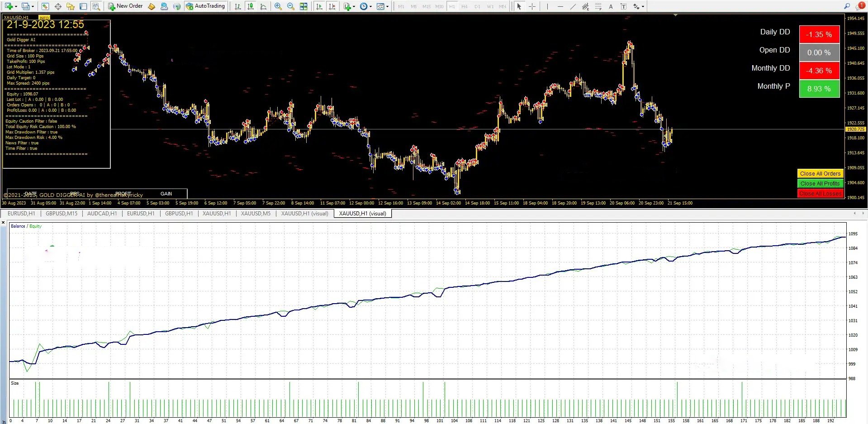868x424 pixels.
Task: Draw a horizontal line
Action: 560,6
